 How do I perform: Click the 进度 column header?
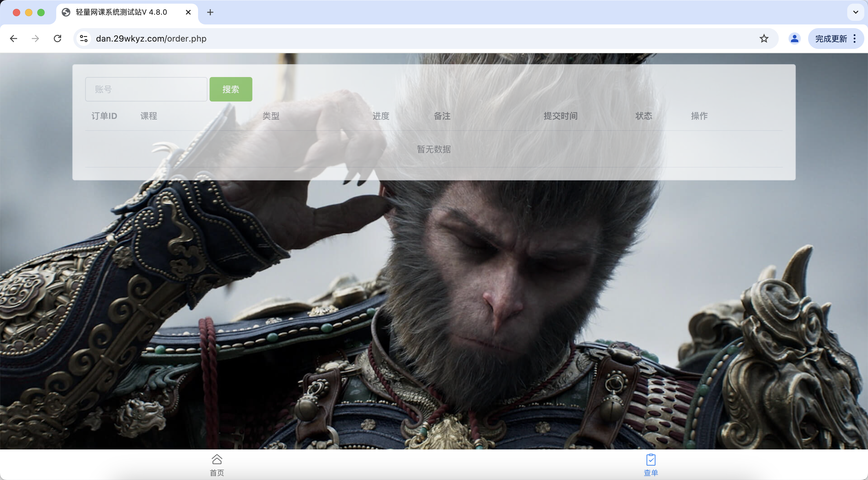381,116
